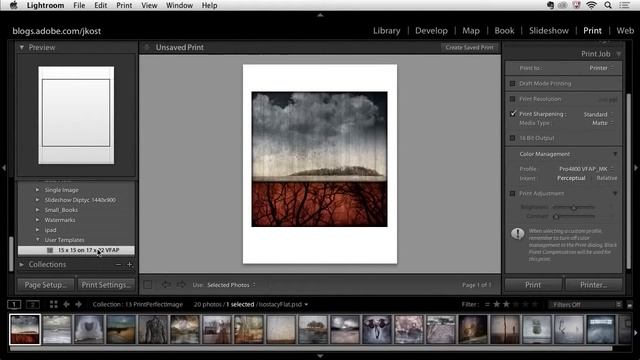Switch to the Library module
Screen dimensions: 640x360
coord(387,31)
